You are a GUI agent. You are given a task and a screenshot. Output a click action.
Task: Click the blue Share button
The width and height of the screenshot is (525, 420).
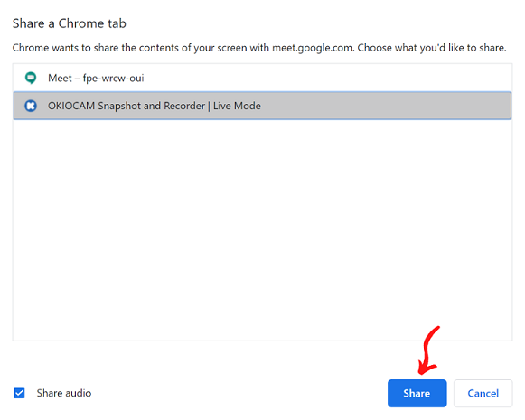pos(417,393)
